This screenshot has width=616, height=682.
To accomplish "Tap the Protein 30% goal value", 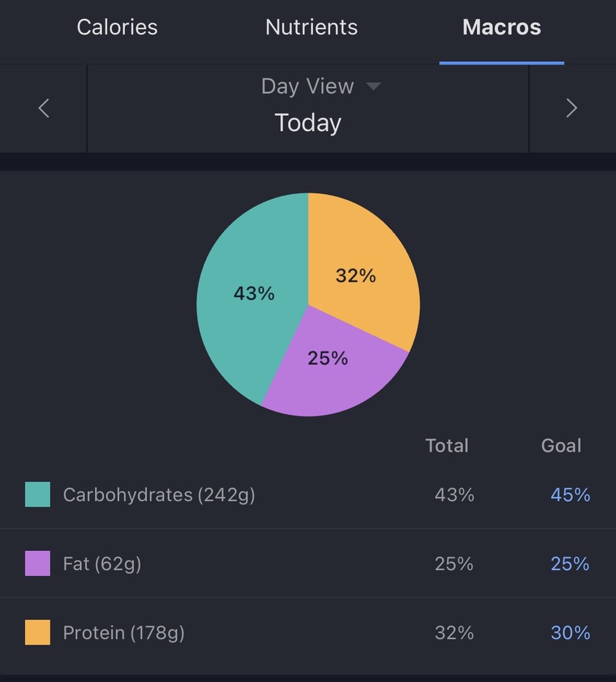I will pyautogui.click(x=571, y=632).
